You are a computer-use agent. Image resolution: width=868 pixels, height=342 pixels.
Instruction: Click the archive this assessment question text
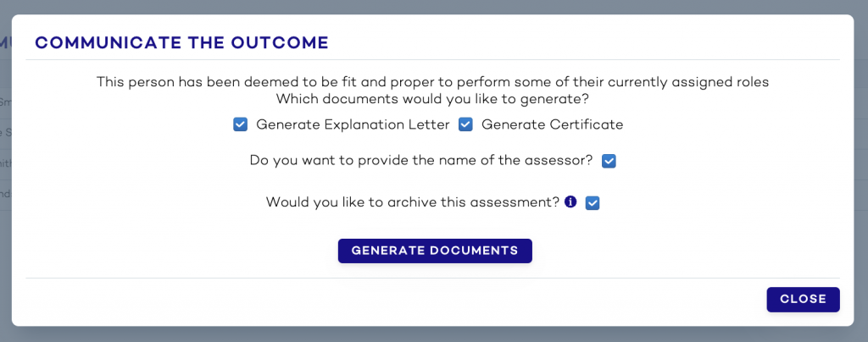[413, 202]
